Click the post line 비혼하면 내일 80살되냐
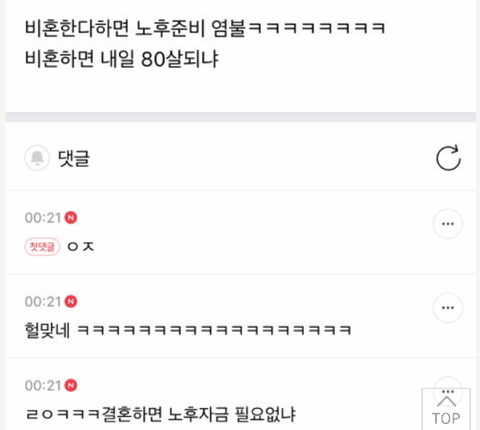Image resolution: width=480 pixels, height=430 pixels. [122, 59]
